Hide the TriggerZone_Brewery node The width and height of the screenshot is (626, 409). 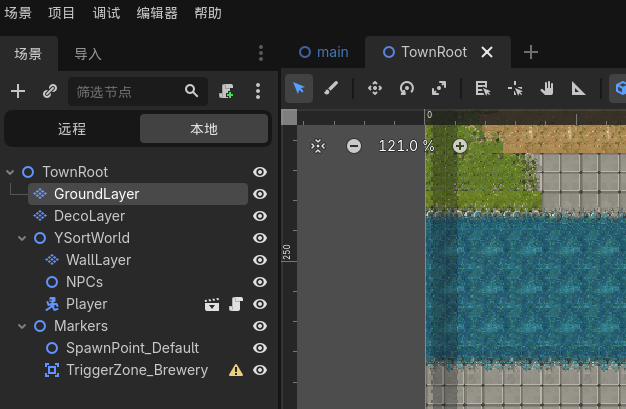(x=260, y=370)
